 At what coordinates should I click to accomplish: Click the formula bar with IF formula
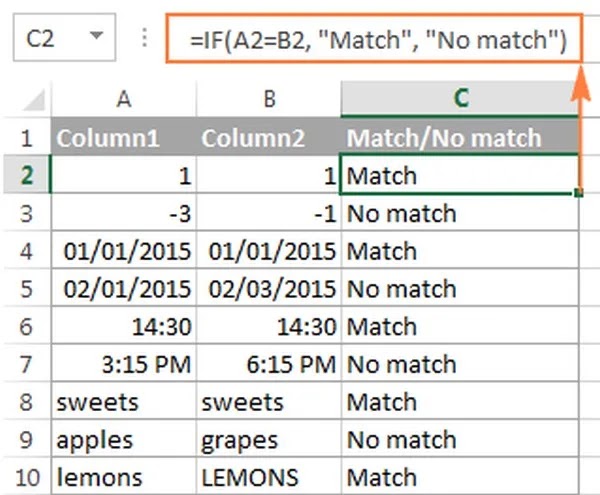point(378,41)
